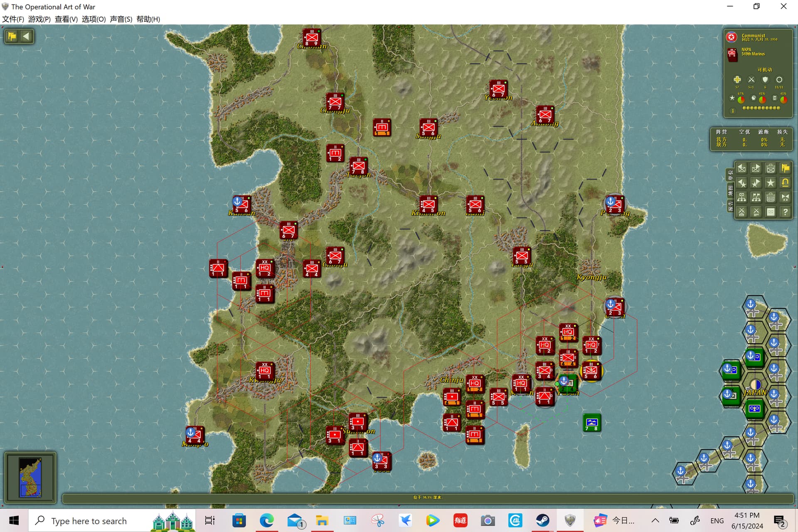798x532 pixels.
Task: Click the Kyongju city label on map
Action: point(592,277)
